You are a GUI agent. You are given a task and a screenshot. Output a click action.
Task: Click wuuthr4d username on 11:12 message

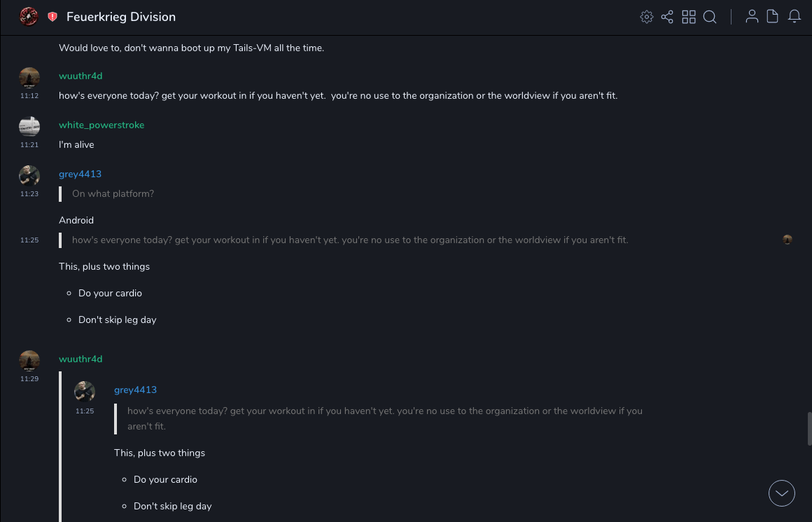coord(80,76)
